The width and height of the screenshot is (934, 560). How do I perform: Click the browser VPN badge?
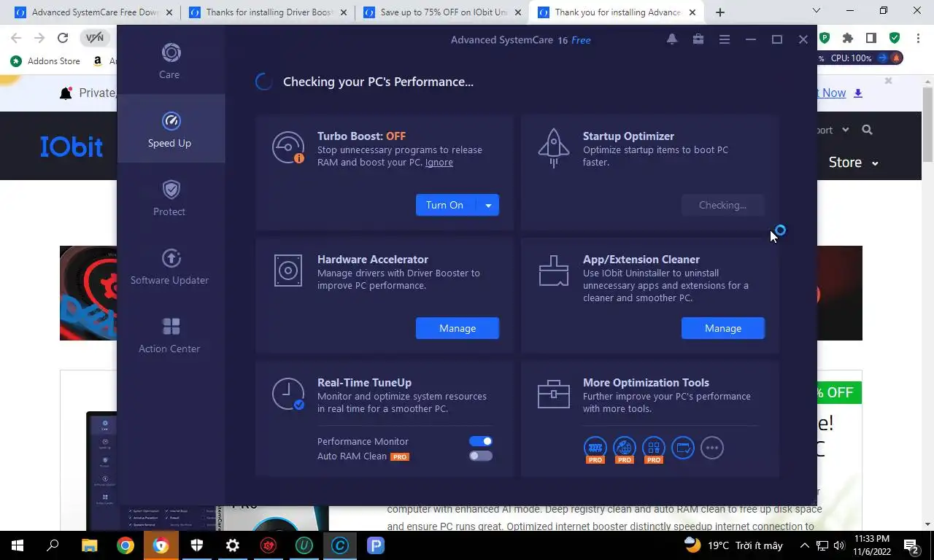click(95, 38)
